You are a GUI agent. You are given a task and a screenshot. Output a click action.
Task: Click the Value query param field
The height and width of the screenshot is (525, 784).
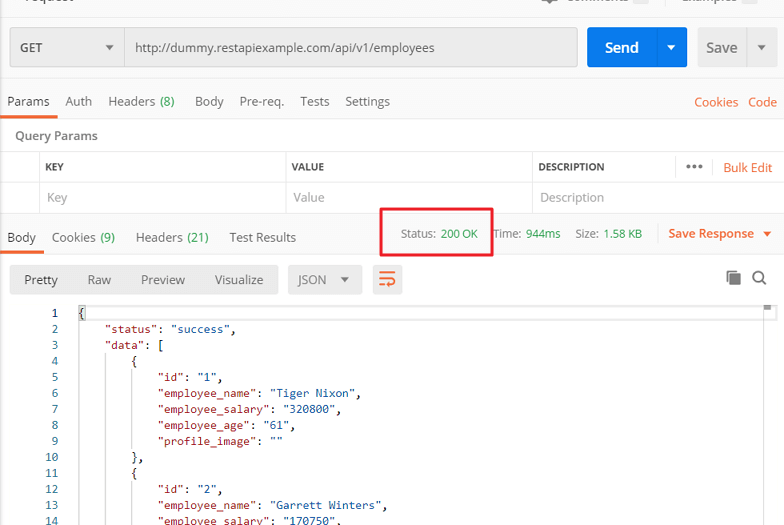click(x=409, y=198)
